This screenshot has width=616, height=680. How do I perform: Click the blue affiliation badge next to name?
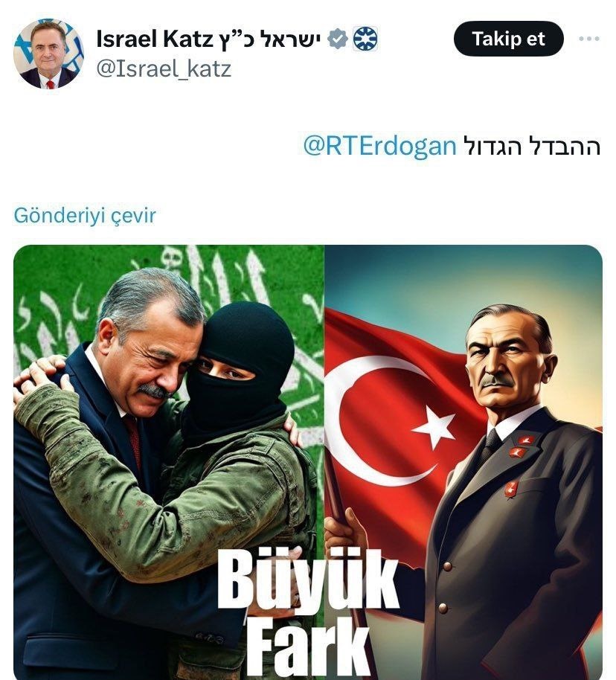365,39
